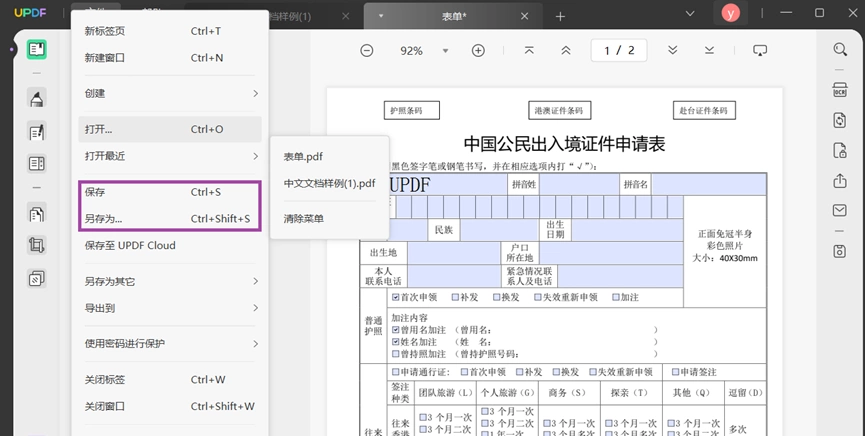Click the page number input field
Viewport: 865px width, 436px height.
[x=619, y=51]
